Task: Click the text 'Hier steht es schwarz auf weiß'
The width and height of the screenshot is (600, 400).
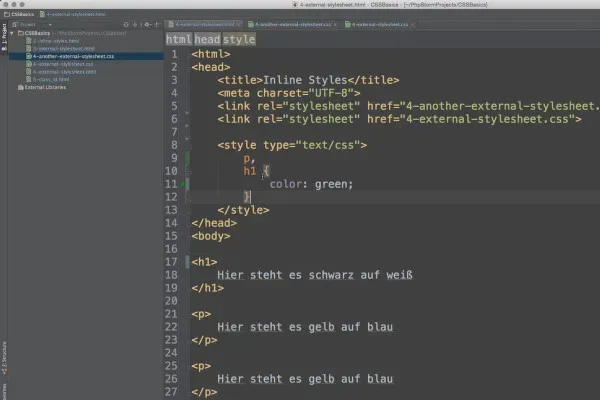Action: tap(315, 275)
